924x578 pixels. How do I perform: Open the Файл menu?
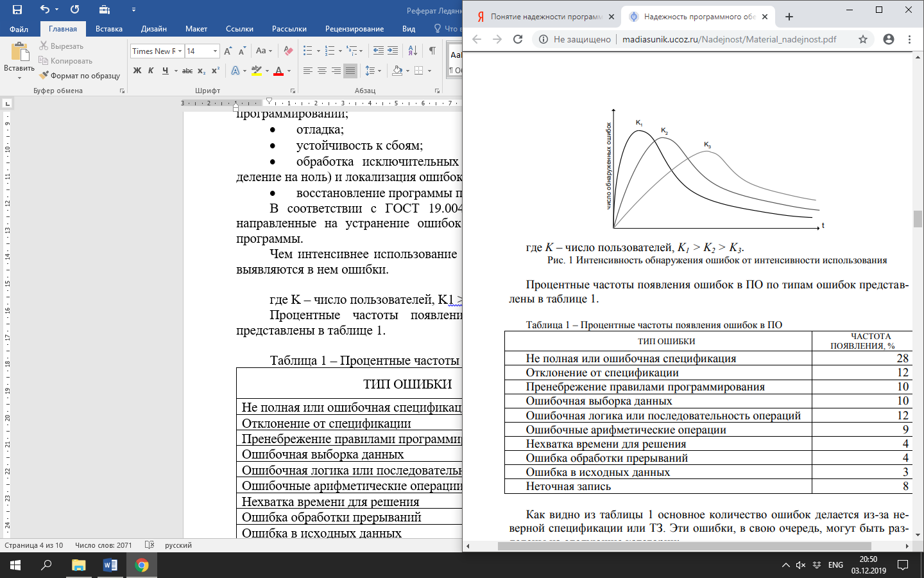19,29
